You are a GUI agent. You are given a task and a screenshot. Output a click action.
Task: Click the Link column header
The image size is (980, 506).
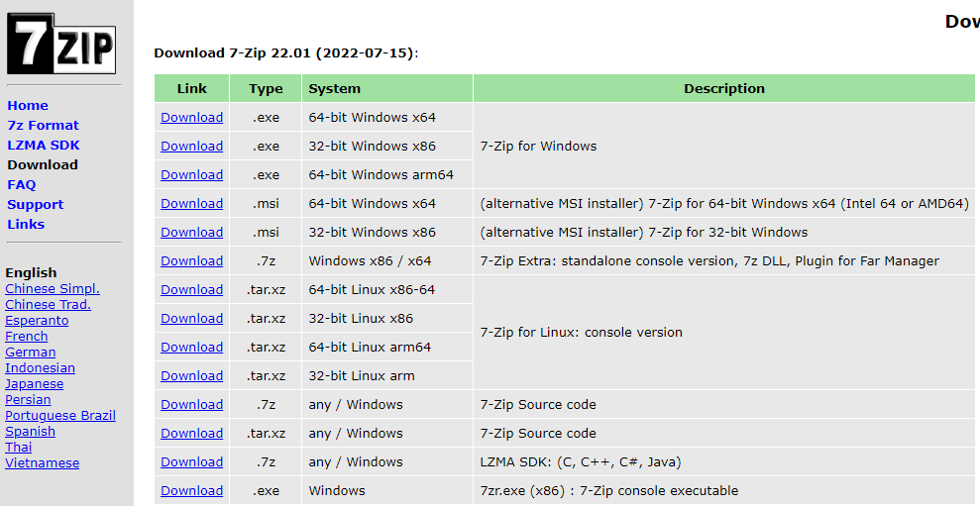[x=192, y=89]
